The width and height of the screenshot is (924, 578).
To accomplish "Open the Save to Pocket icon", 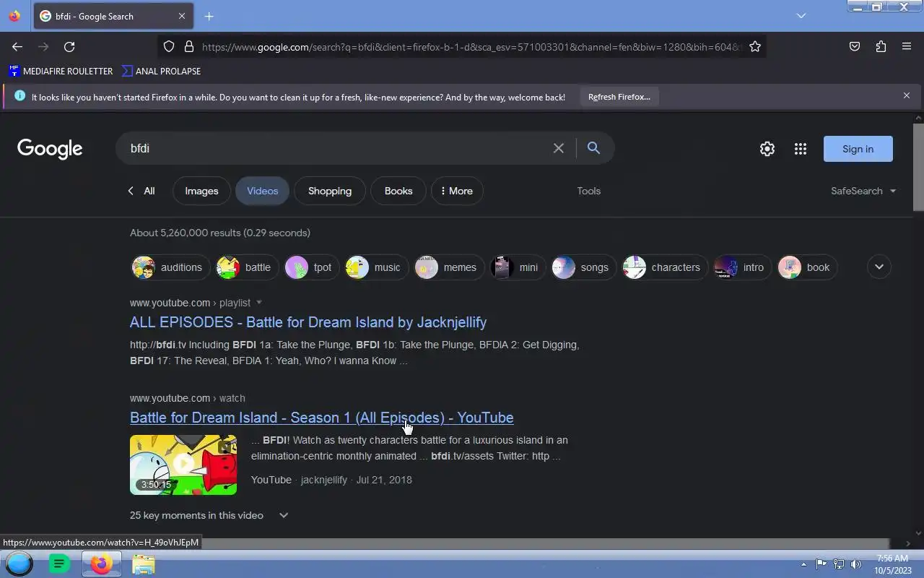I will pyautogui.click(x=855, y=46).
